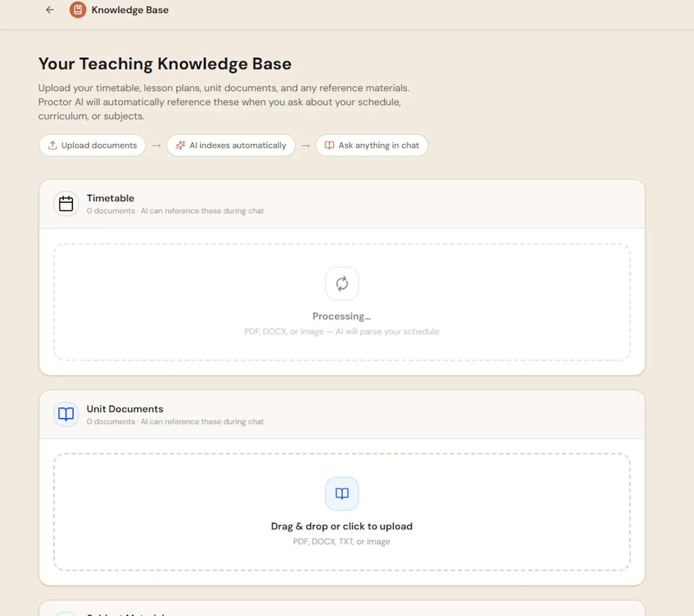The image size is (694, 616).
Task: Open the orange Knowledge Base logo icon
Action: pyautogui.click(x=78, y=10)
